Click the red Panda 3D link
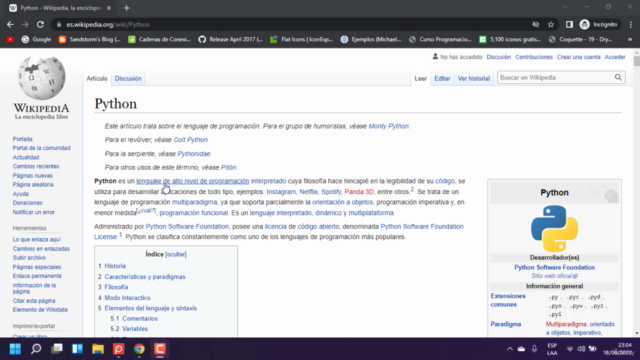This screenshot has height=360, width=640. pyautogui.click(x=359, y=191)
